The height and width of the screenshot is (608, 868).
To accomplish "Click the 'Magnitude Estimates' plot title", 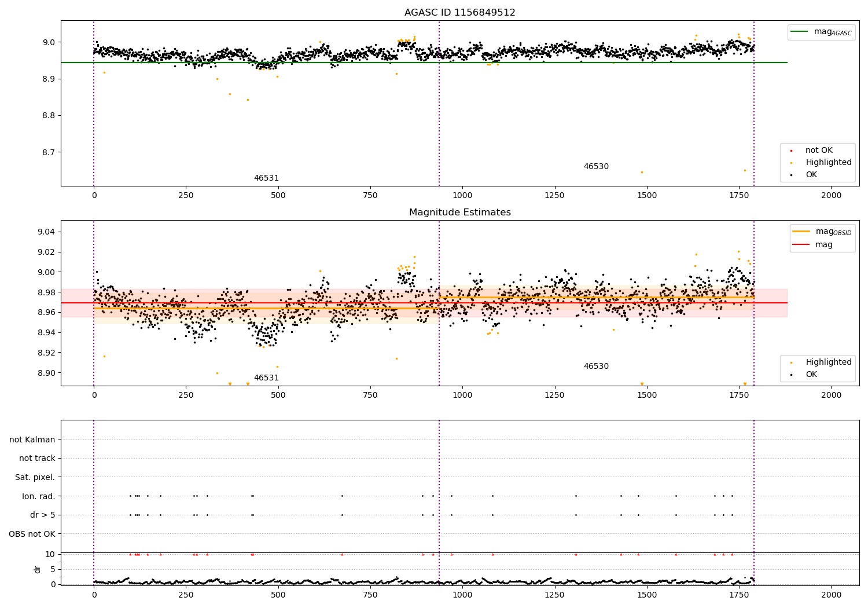I will click(459, 213).
